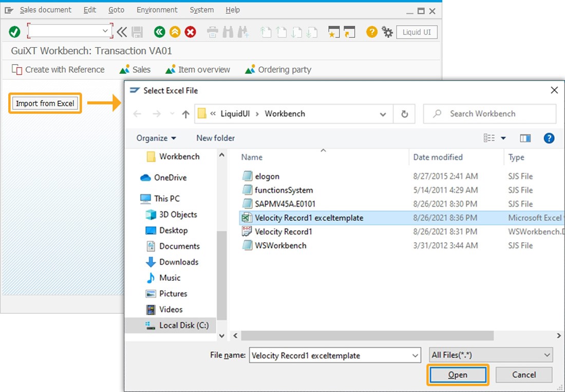This screenshot has width=565, height=392.
Task: Open Recent locations dropdown chevron
Action: pos(172,114)
